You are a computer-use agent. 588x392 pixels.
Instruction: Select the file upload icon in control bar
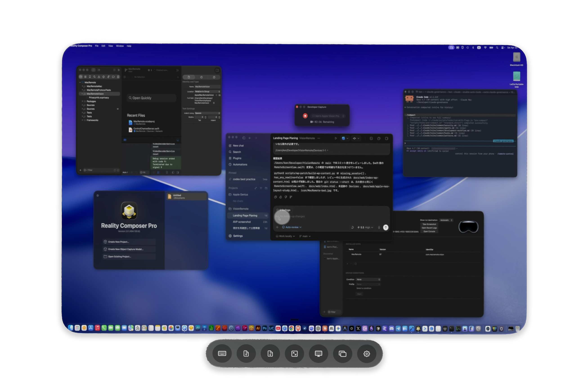point(246,354)
